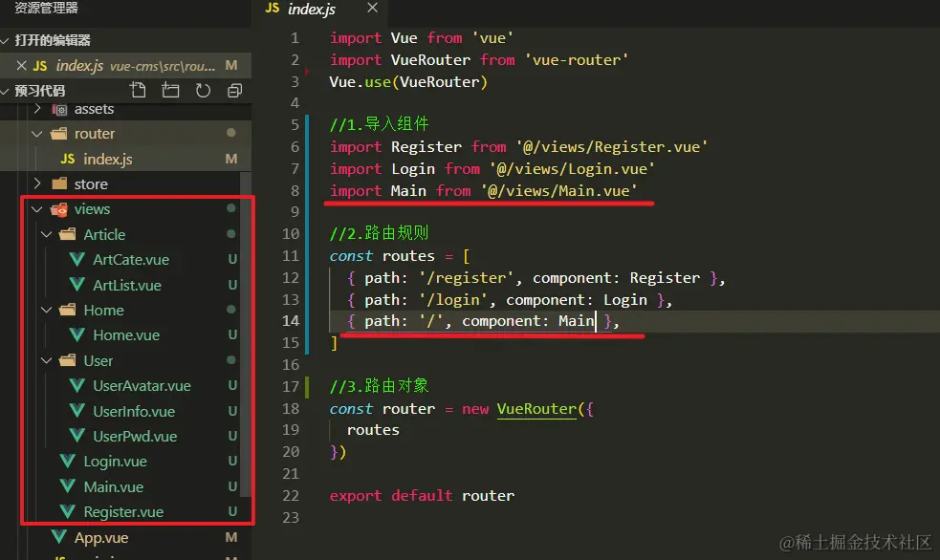
Task: Expand the assets folder chevron
Action: click(x=37, y=108)
